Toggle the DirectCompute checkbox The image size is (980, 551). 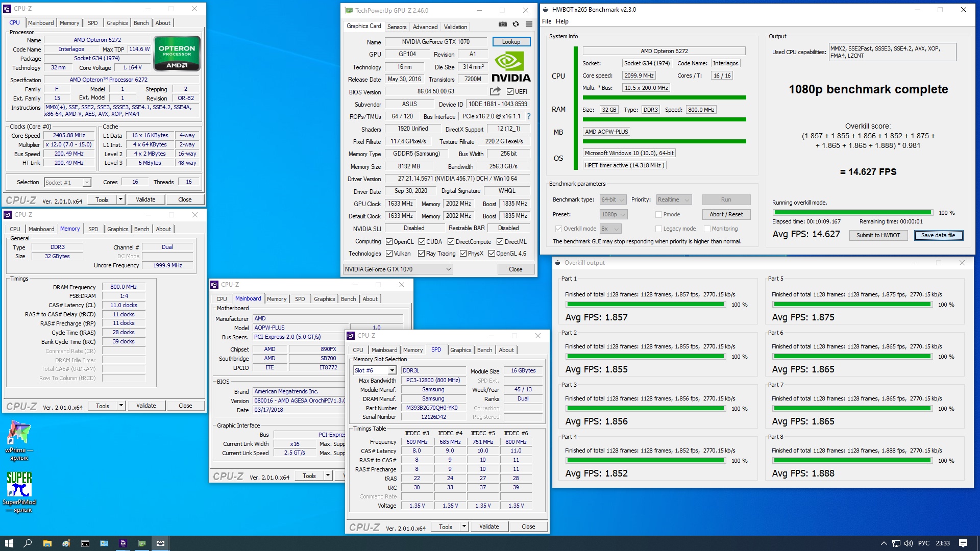click(x=451, y=242)
